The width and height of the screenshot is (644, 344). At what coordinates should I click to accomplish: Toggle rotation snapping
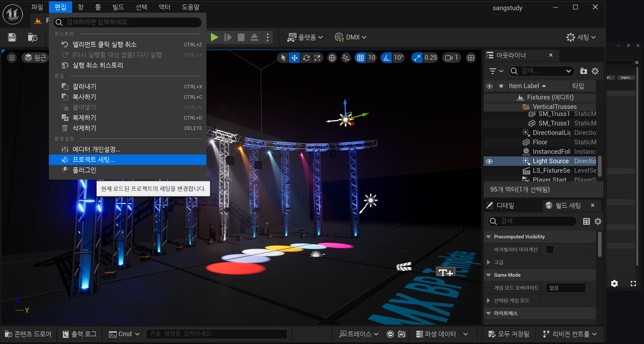[x=387, y=58]
